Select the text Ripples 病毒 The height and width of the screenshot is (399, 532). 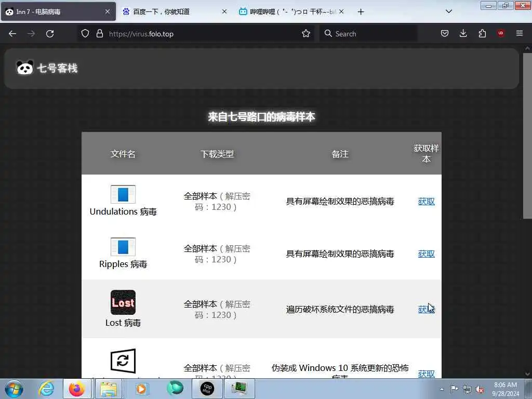pyautogui.click(x=123, y=264)
